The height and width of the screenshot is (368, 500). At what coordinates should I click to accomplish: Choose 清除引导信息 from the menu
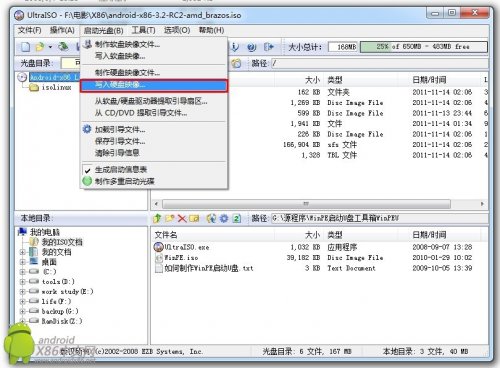(x=154, y=153)
